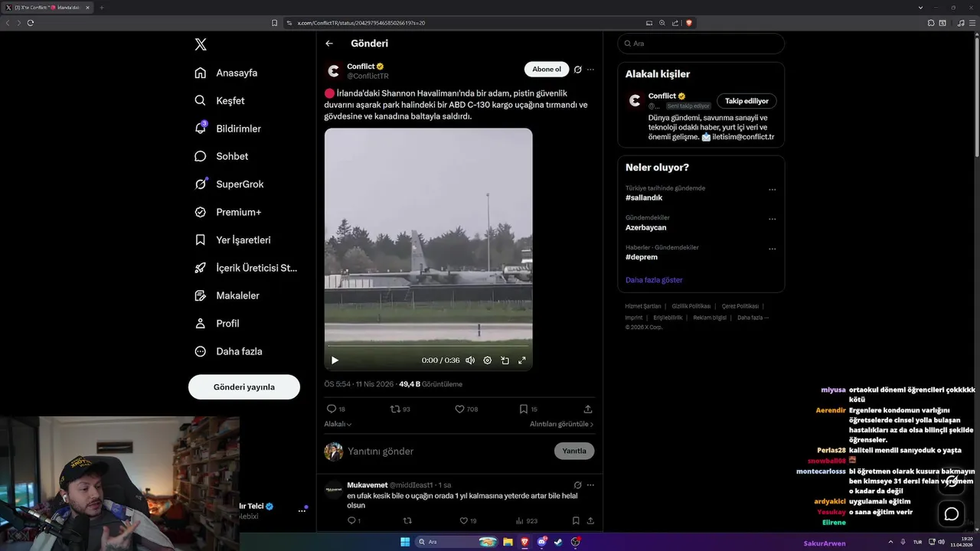Open the Windows Start menu
Image resolution: width=980 pixels, height=551 pixels.
(405, 542)
